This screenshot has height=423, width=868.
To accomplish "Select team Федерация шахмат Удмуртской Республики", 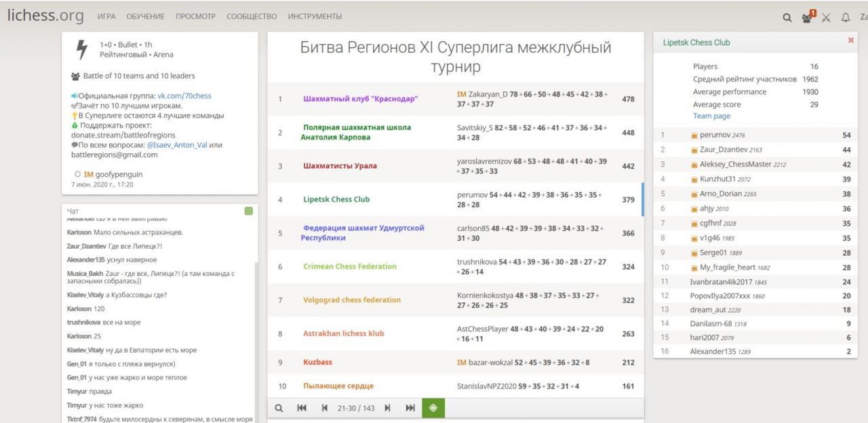I will pos(362,233).
